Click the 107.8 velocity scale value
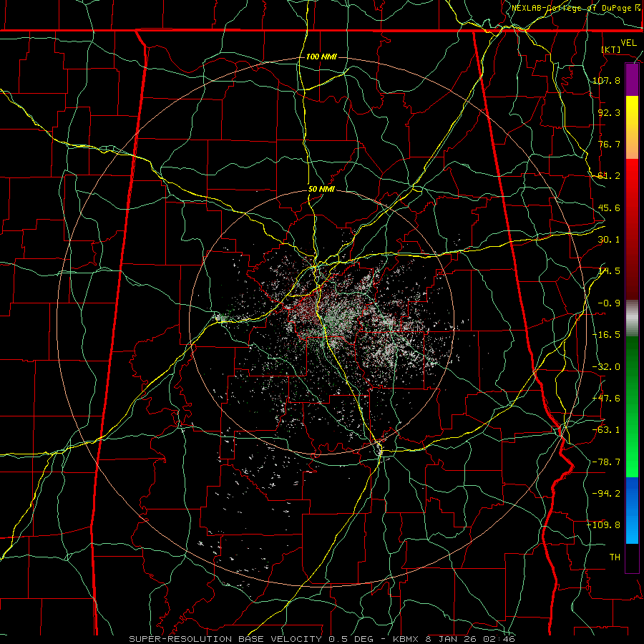 [606, 80]
